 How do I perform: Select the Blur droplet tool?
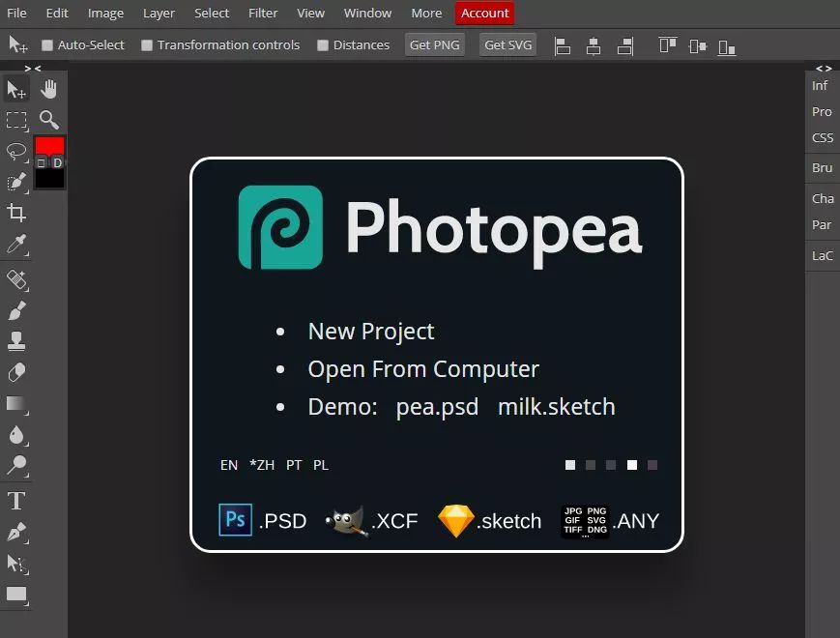[16, 434]
